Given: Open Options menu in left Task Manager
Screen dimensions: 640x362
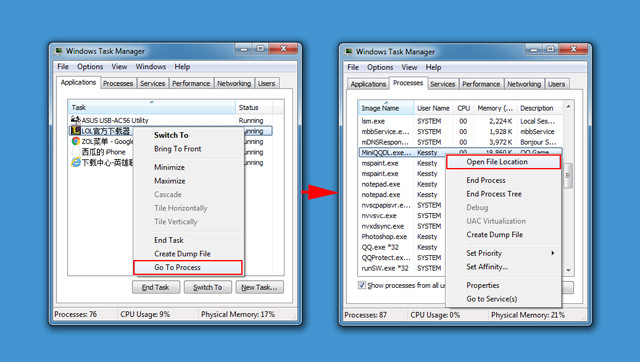Looking at the screenshot, I should pyautogui.click(x=90, y=67).
